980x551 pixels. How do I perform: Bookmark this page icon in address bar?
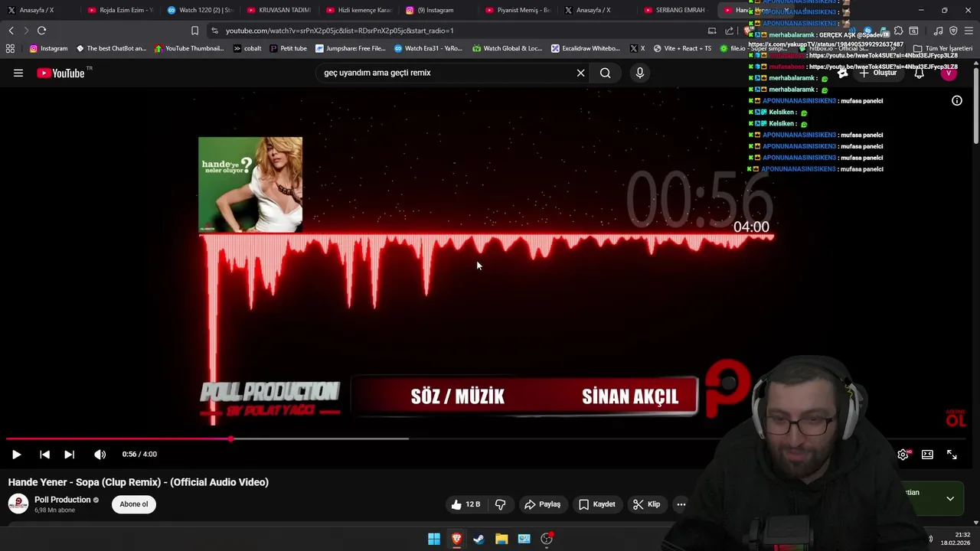tap(194, 31)
